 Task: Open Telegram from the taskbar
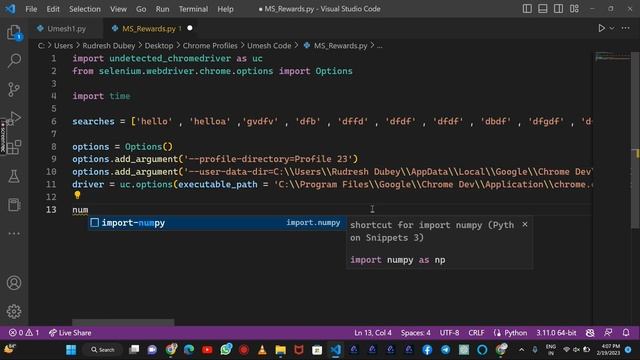[445, 350]
